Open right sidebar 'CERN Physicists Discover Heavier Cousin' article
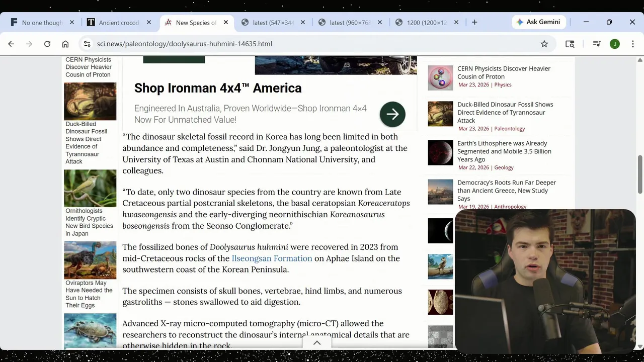 click(x=504, y=72)
